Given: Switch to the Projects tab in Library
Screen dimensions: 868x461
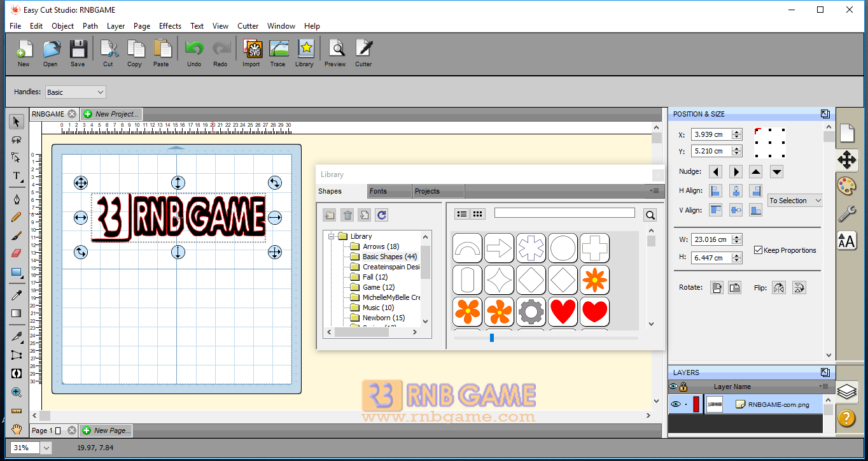Looking at the screenshot, I should (438, 191).
